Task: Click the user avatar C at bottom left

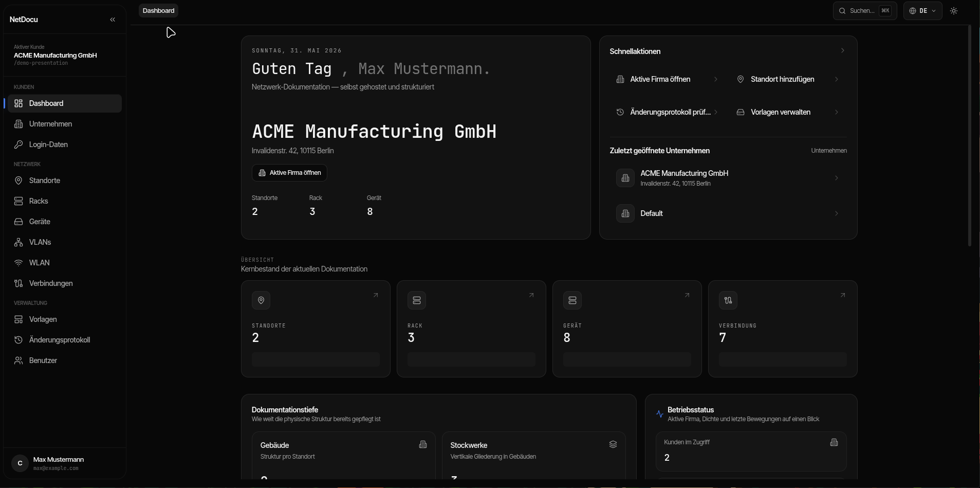Action: tap(20, 463)
